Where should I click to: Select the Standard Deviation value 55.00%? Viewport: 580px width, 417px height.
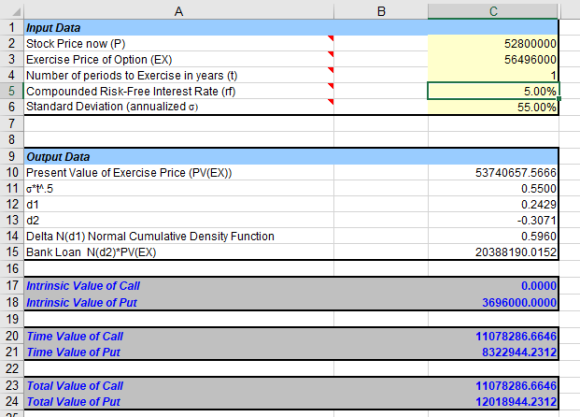(493, 107)
